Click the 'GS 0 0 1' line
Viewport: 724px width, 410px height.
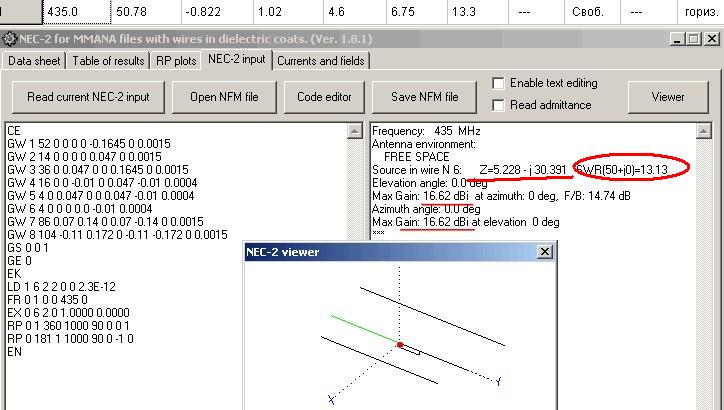[x=28, y=247]
